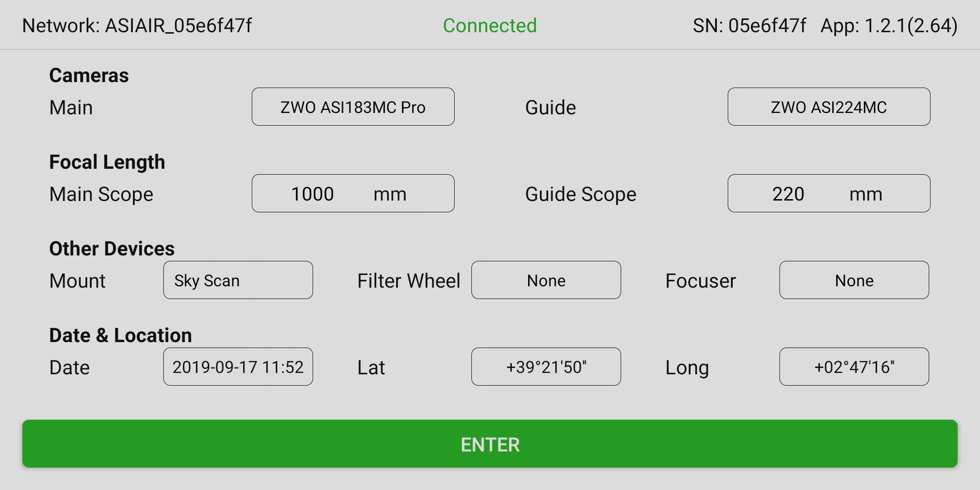The height and width of the screenshot is (490, 980).
Task: Click the Focal Length section heading
Action: [x=107, y=162]
